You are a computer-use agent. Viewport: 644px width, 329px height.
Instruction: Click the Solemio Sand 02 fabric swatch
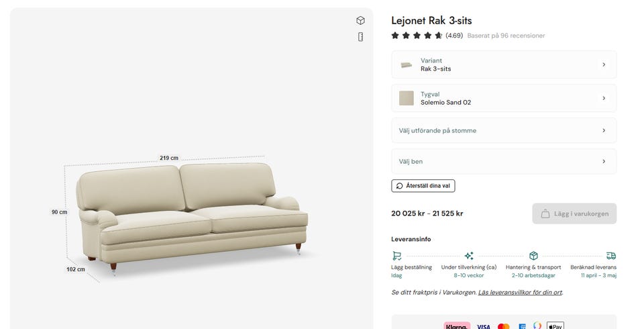click(407, 98)
